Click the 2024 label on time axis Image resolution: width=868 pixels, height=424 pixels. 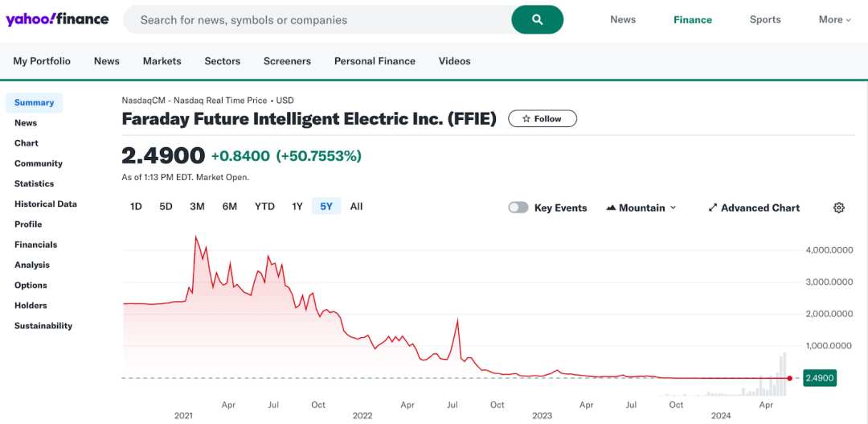[722, 415]
